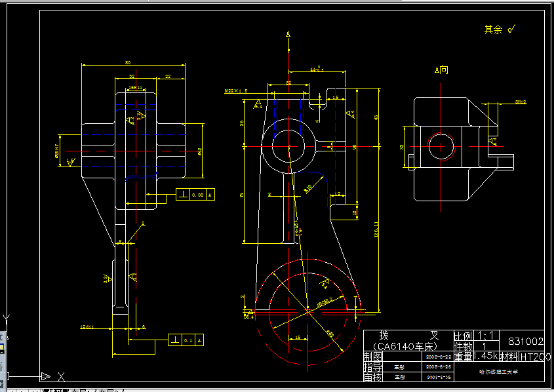This screenshot has height=392, width=554.
Task: Select the 44-0.3 toleranced dimension
Action: [x=317, y=69]
